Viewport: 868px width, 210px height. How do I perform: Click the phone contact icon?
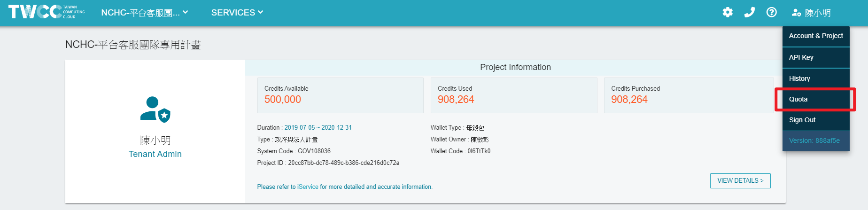tap(750, 12)
